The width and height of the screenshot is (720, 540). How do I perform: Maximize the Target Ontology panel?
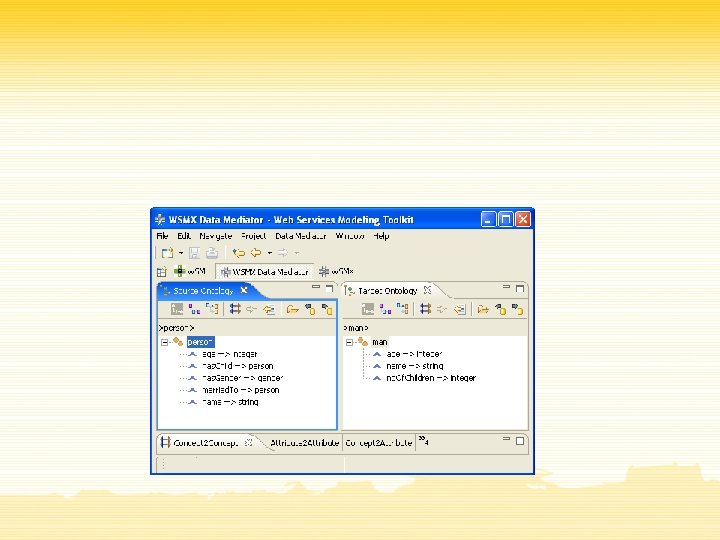click(x=520, y=288)
